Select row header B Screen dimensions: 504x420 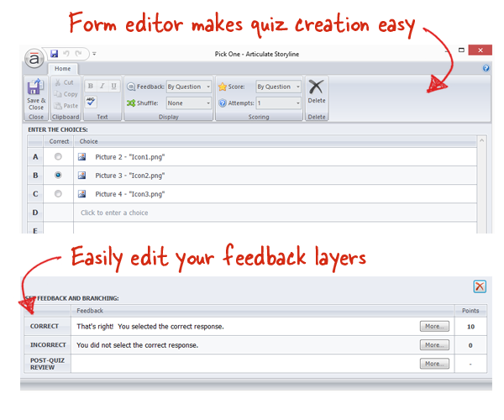[x=35, y=176]
